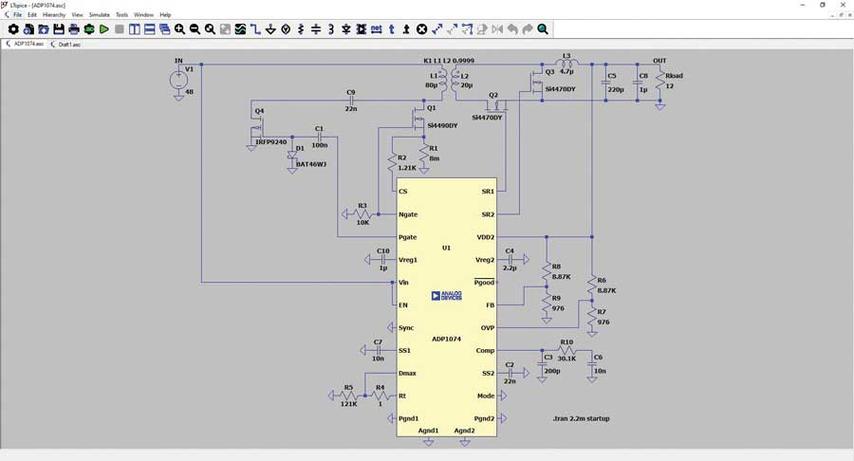854x461 pixels.
Task: Switch to the Draft1.asc tab
Action: click(68, 44)
